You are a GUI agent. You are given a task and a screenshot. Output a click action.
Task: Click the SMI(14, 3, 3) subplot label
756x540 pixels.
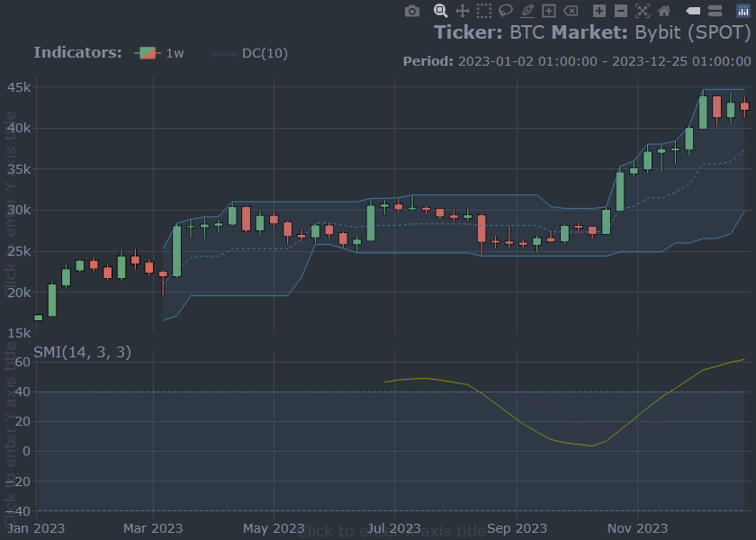pos(82,352)
